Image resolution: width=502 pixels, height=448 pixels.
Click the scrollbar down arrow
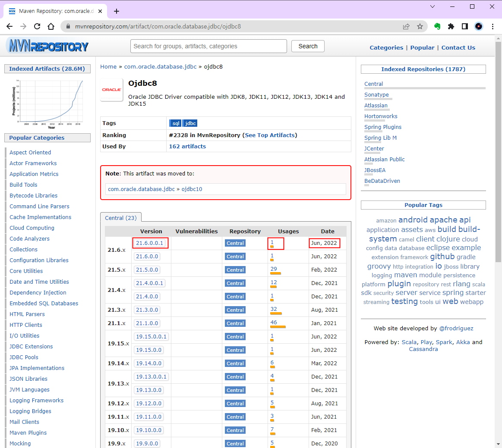point(498,444)
